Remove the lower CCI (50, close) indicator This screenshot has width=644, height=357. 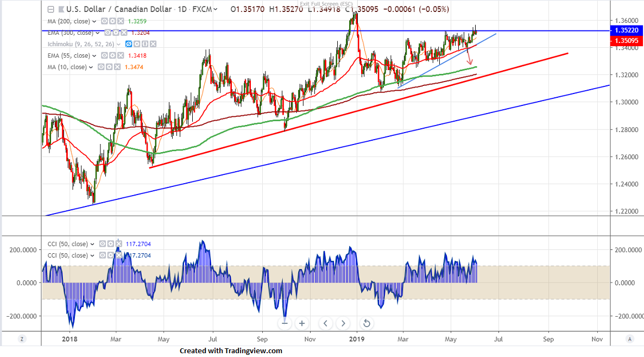[x=118, y=255]
